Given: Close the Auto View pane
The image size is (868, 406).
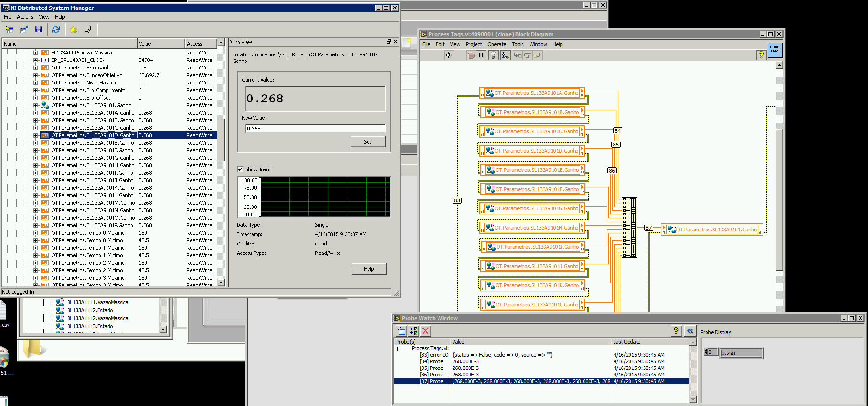Looking at the screenshot, I should click(x=396, y=42).
